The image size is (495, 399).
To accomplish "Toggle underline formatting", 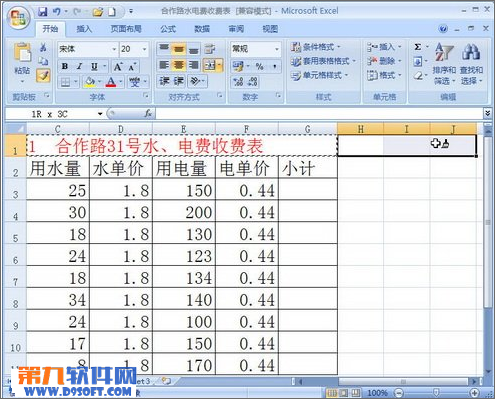I will click(x=94, y=66).
